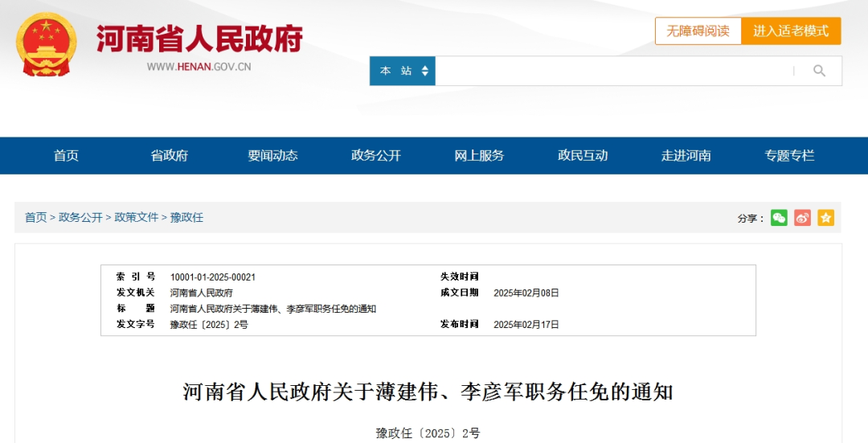
Task: Click the 豫政任 breadcrumb link
Action: 186,218
